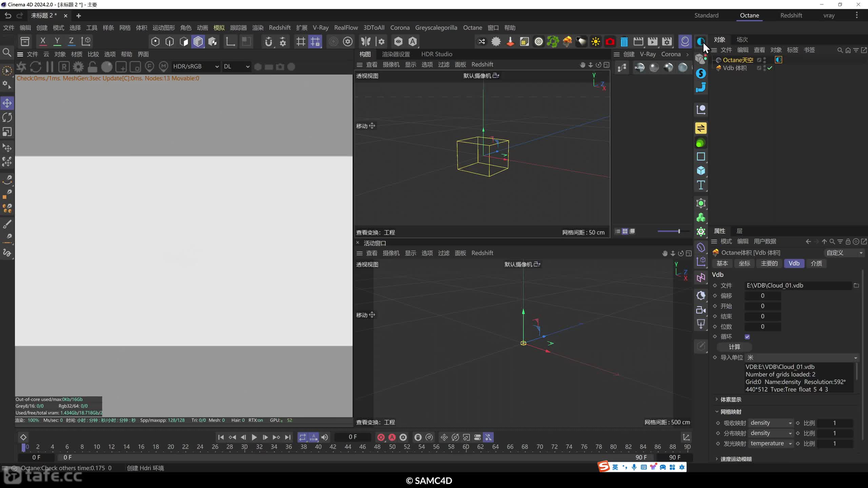Switch to the 介质 tab
The width and height of the screenshot is (868, 488).
(x=816, y=263)
